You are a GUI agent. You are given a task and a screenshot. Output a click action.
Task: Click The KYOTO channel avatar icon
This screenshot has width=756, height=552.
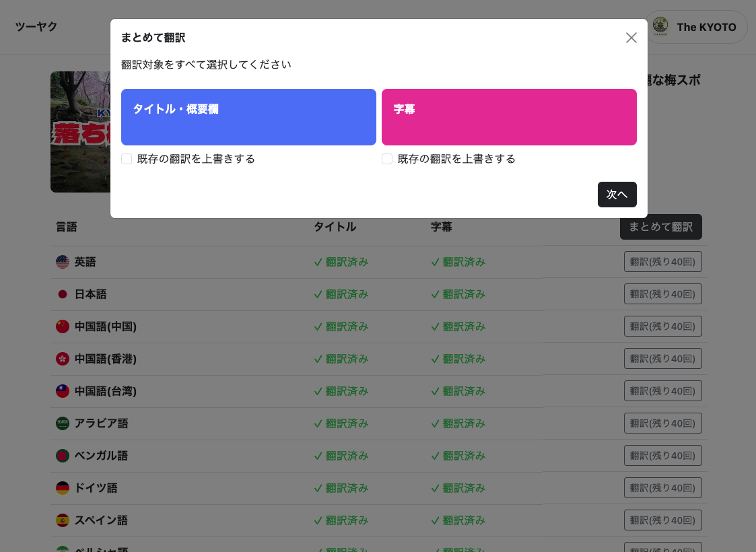point(660,26)
